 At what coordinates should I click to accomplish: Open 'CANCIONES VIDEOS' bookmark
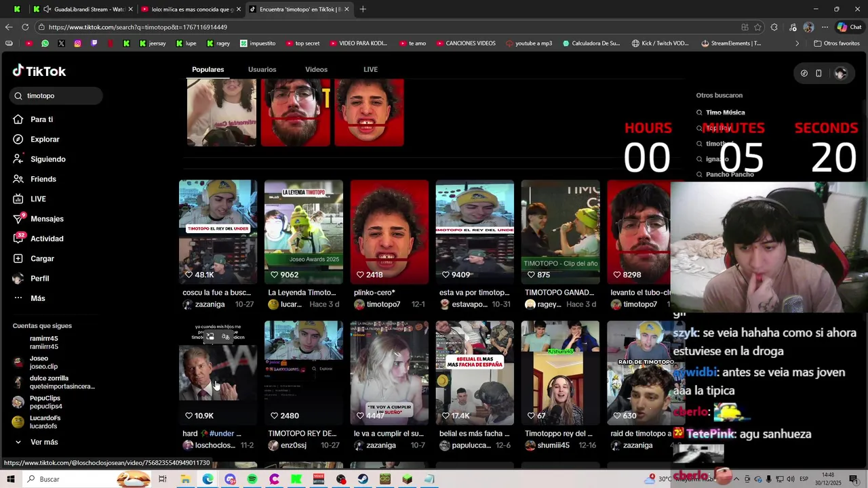[465, 43]
